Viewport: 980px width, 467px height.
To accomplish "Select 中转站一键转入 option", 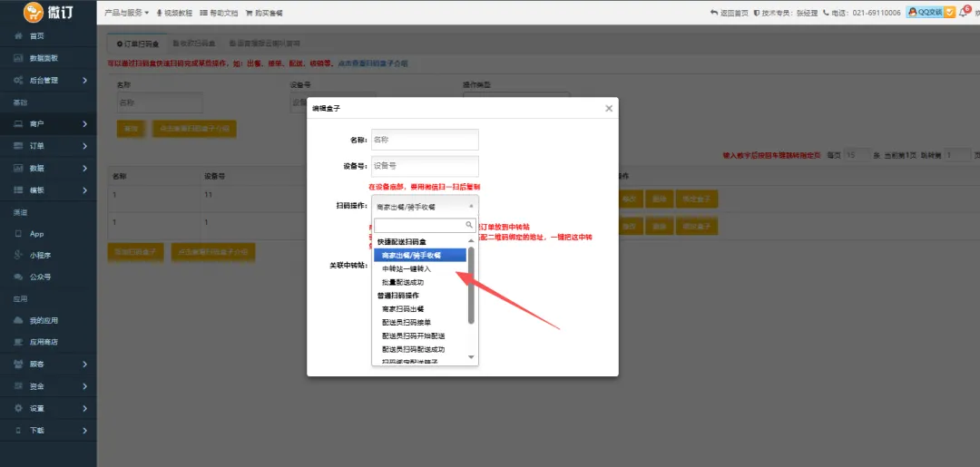I will click(x=420, y=268).
